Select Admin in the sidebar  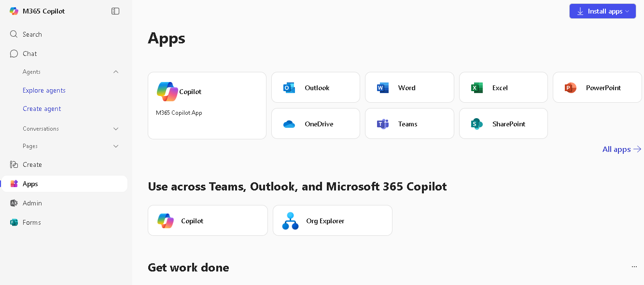(32, 203)
